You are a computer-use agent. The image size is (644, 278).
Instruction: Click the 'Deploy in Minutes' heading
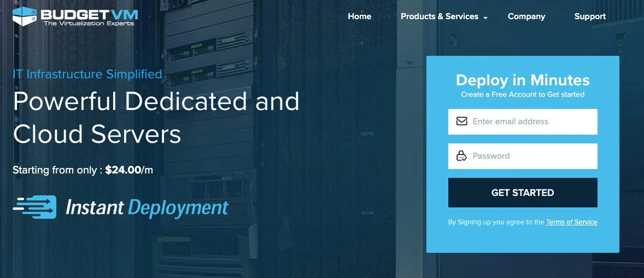point(523,80)
